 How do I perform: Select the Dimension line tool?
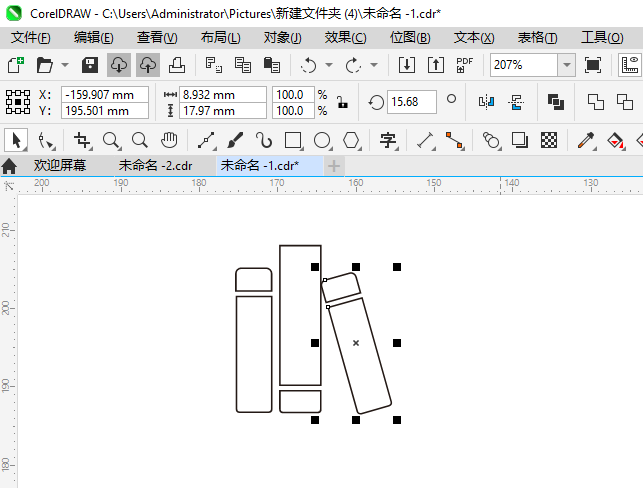tap(426, 140)
